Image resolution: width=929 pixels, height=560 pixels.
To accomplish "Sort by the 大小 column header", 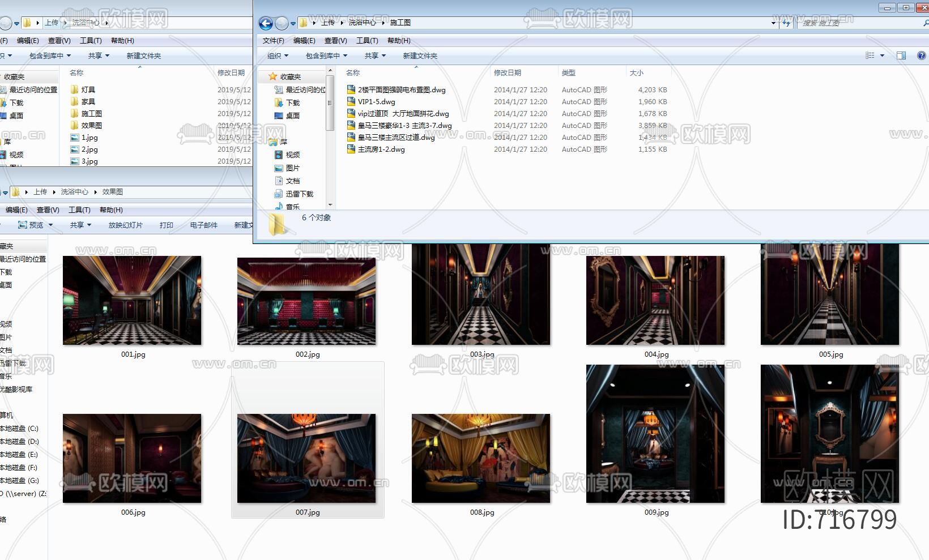I will click(x=637, y=72).
